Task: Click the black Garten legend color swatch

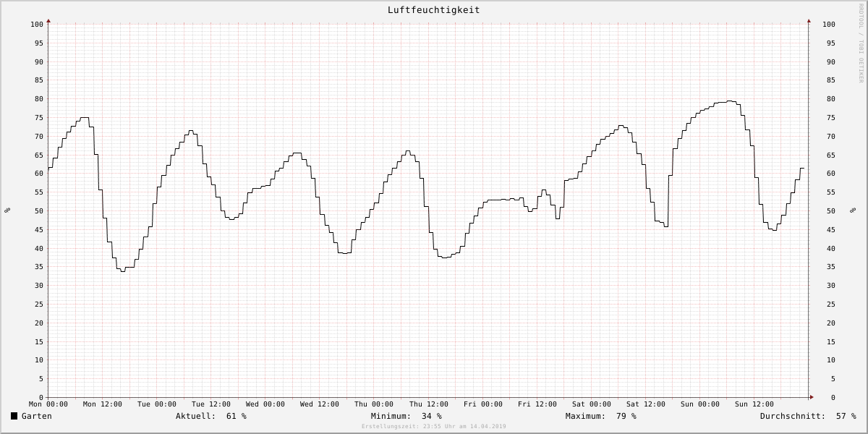Action: [14, 416]
